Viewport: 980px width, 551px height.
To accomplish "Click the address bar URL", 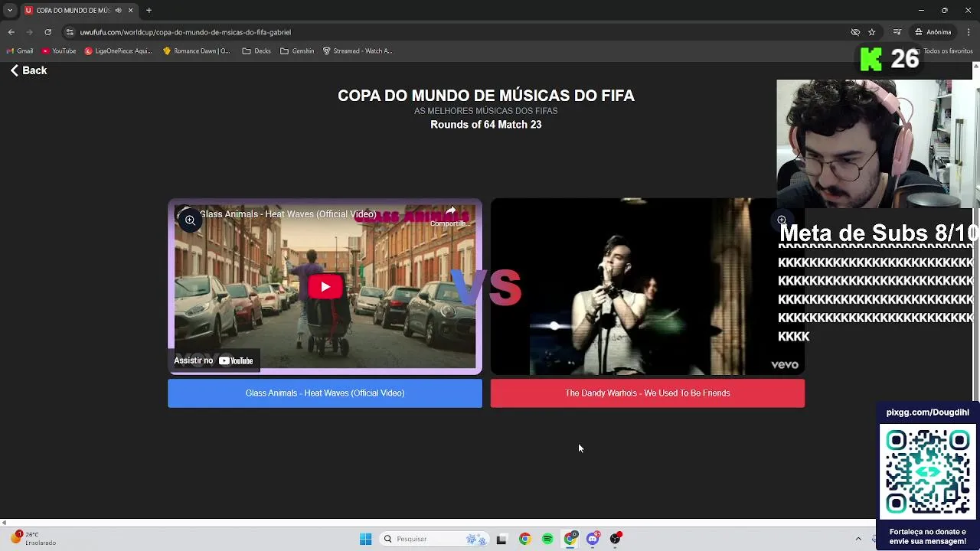I will [185, 32].
